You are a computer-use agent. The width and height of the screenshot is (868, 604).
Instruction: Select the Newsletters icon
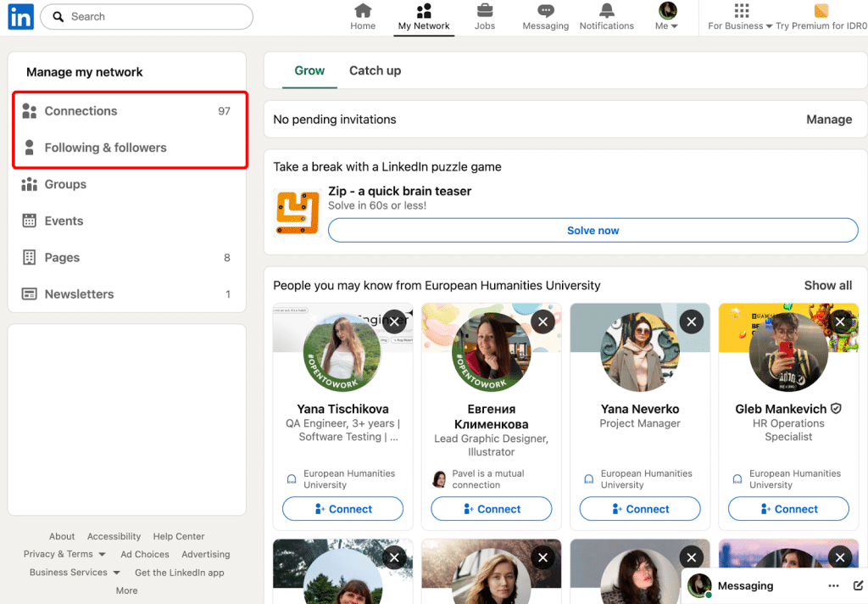(x=29, y=294)
